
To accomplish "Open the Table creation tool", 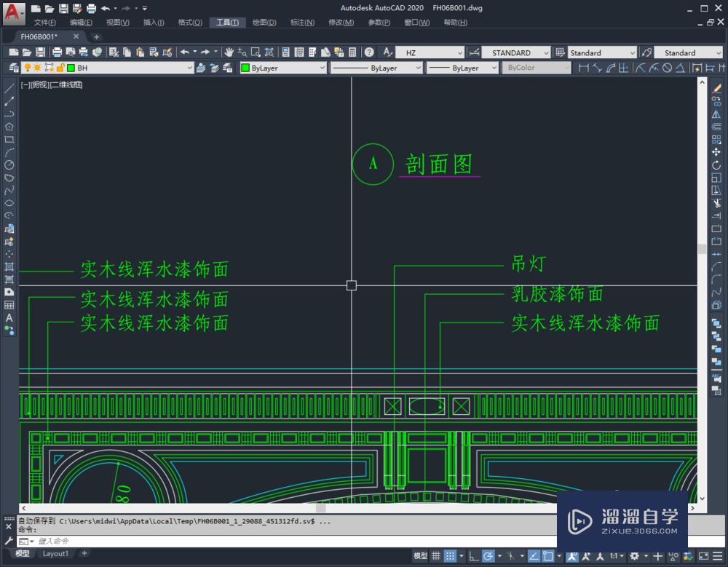I will click(x=9, y=304).
